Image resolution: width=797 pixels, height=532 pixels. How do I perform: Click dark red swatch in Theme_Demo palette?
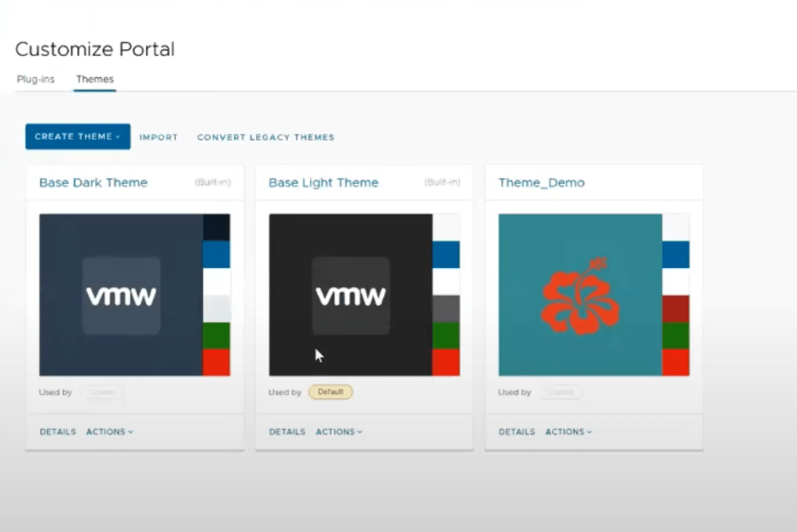pos(676,308)
